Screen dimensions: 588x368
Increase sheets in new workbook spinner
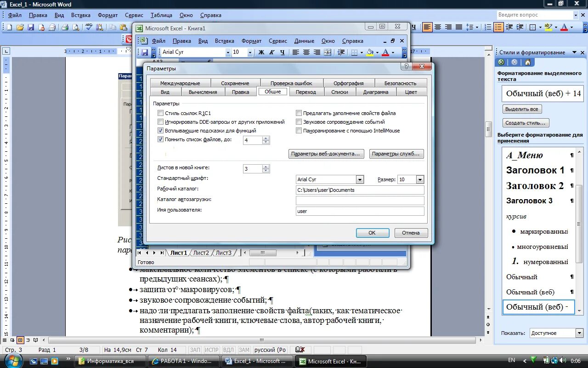(266, 167)
